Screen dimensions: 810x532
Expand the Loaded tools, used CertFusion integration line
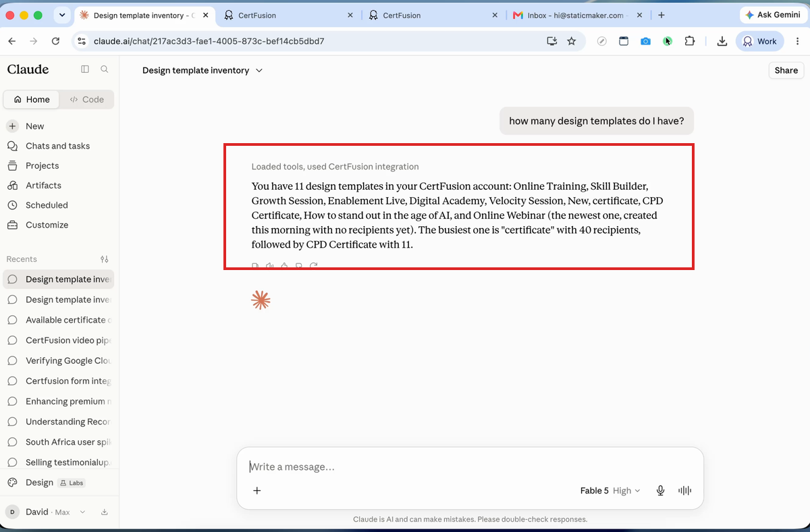point(335,167)
